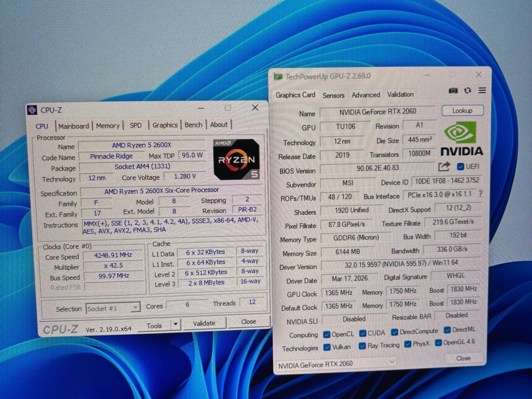Click the Resizable BAR value Disabled
The width and height of the screenshot is (532, 399).
click(457, 315)
